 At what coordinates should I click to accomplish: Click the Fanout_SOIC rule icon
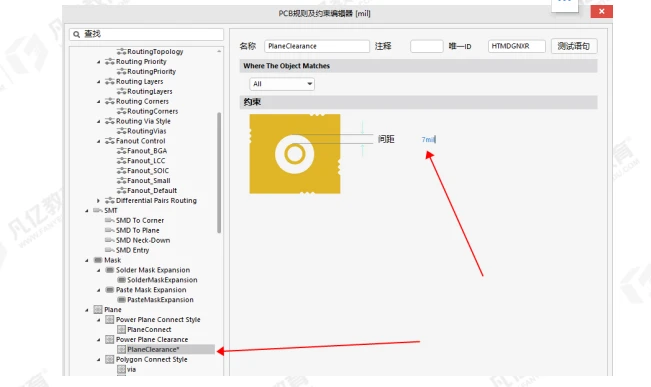click(121, 171)
